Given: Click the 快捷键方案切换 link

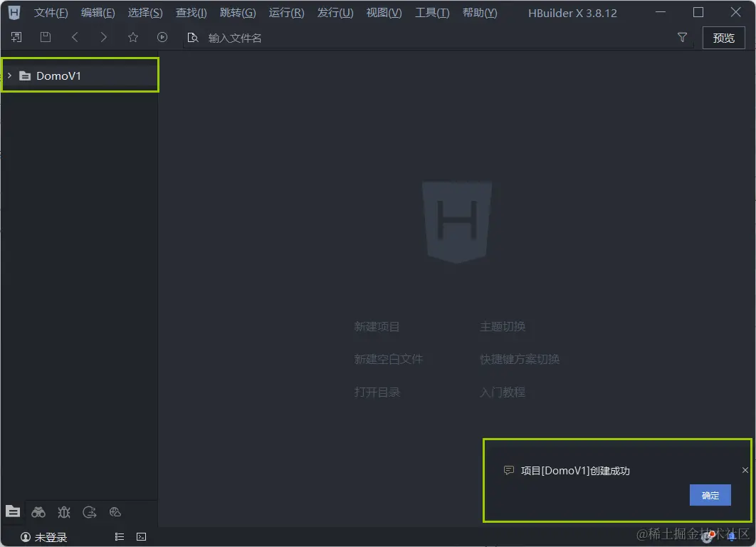Looking at the screenshot, I should 519,360.
